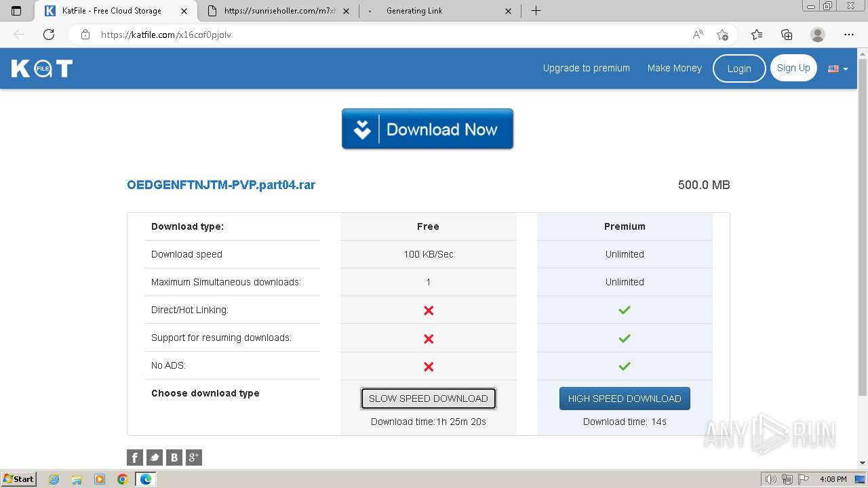Open the Make Money link
Viewport: 868px width, 488px height.
point(675,68)
